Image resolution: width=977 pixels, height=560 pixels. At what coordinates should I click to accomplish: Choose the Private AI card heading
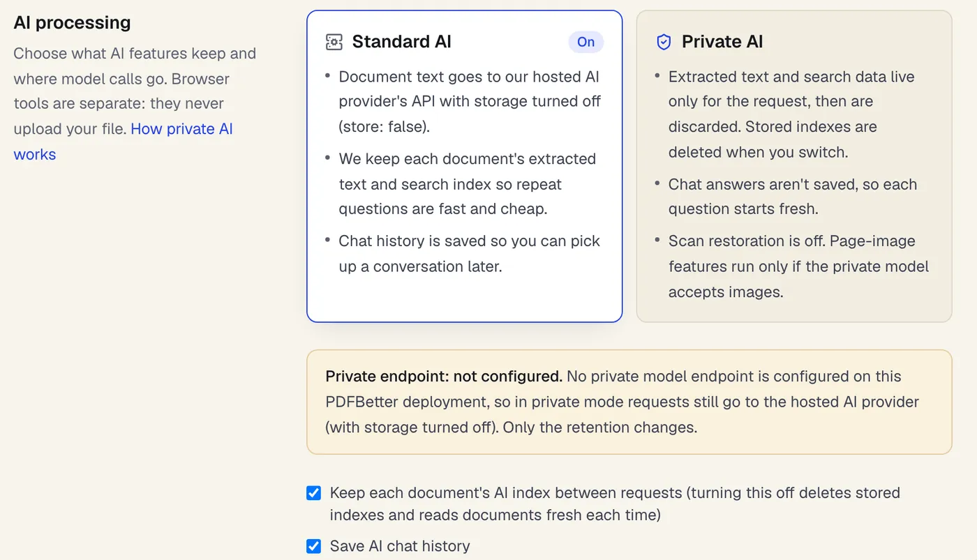coord(722,42)
